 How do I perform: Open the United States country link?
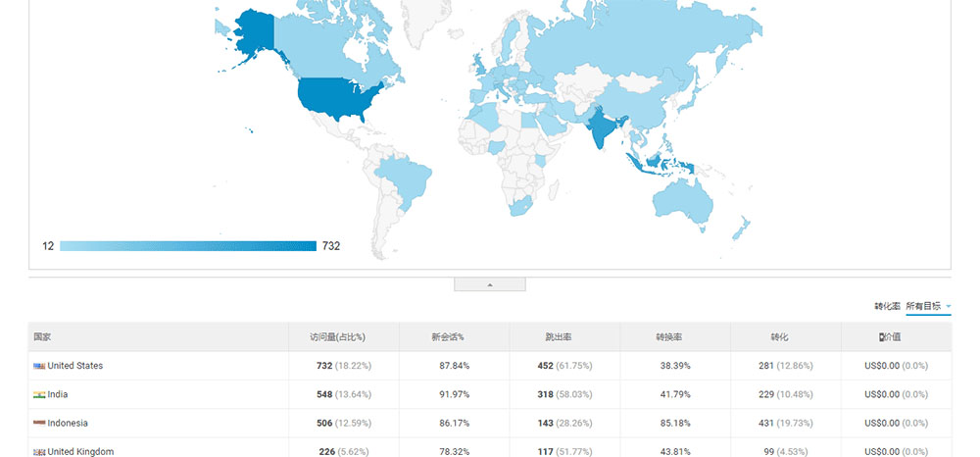pyautogui.click(x=75, y=366)
